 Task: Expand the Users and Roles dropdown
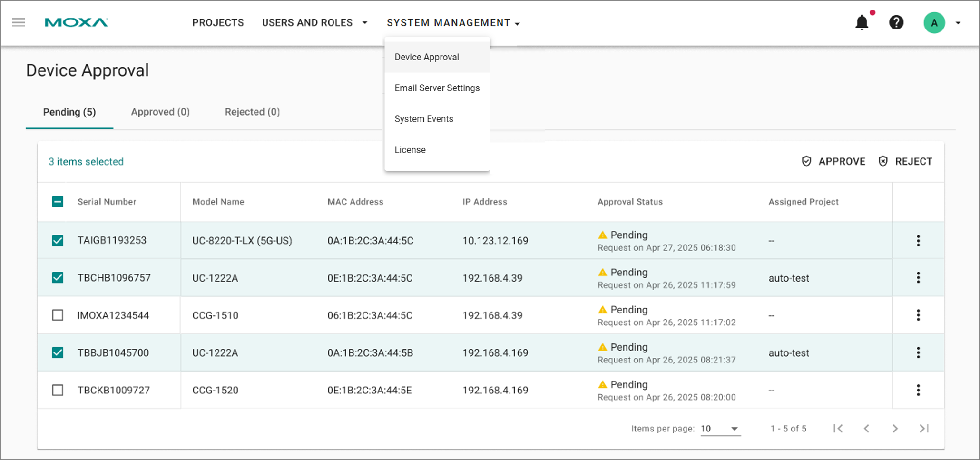(314, 23)
